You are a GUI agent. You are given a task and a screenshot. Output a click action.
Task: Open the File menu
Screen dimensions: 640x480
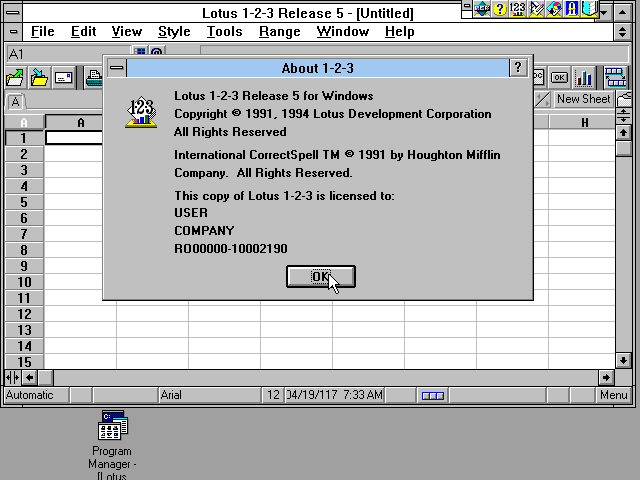click(x=42, y=31)
